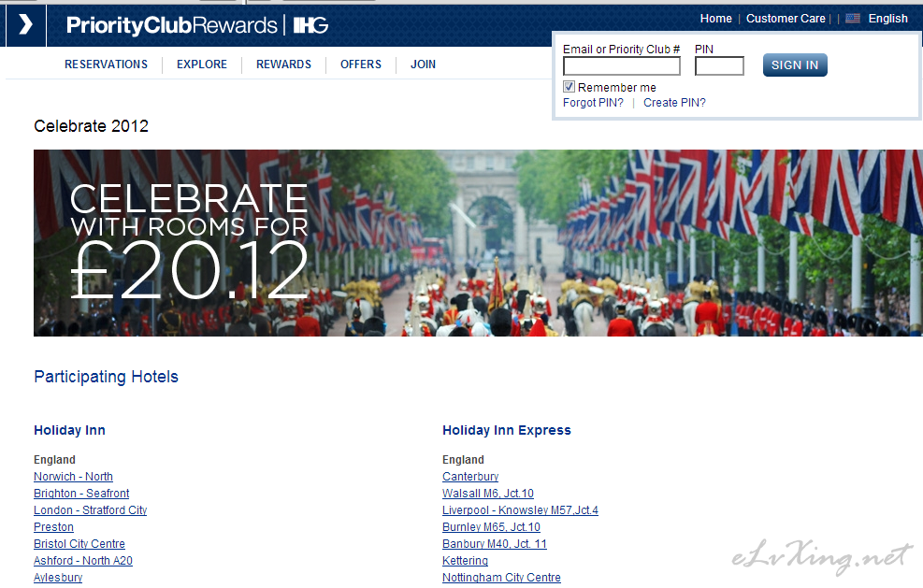Toggle the Remember me checkbox
This screenshot has width=923, height=588.
point(569,87)
